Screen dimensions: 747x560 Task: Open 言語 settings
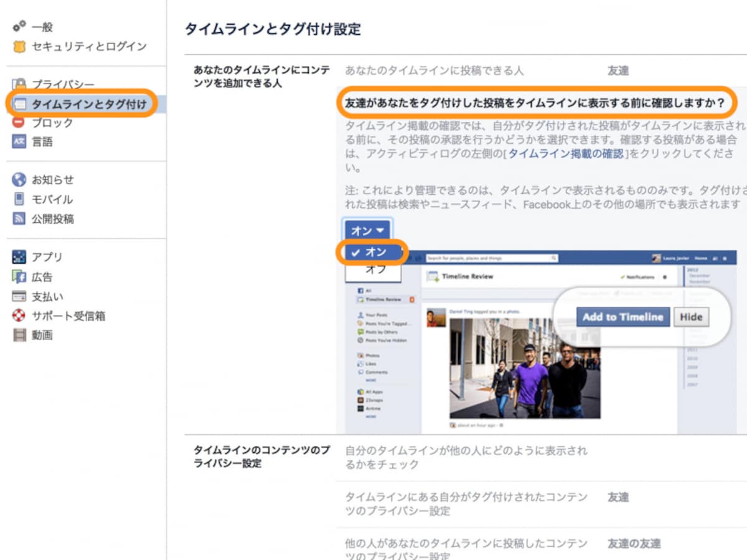(42, 142)
